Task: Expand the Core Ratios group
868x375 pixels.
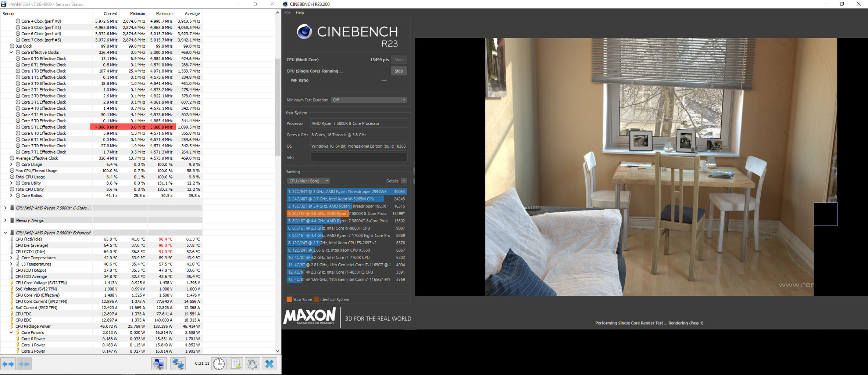Action: pos(11,196)
